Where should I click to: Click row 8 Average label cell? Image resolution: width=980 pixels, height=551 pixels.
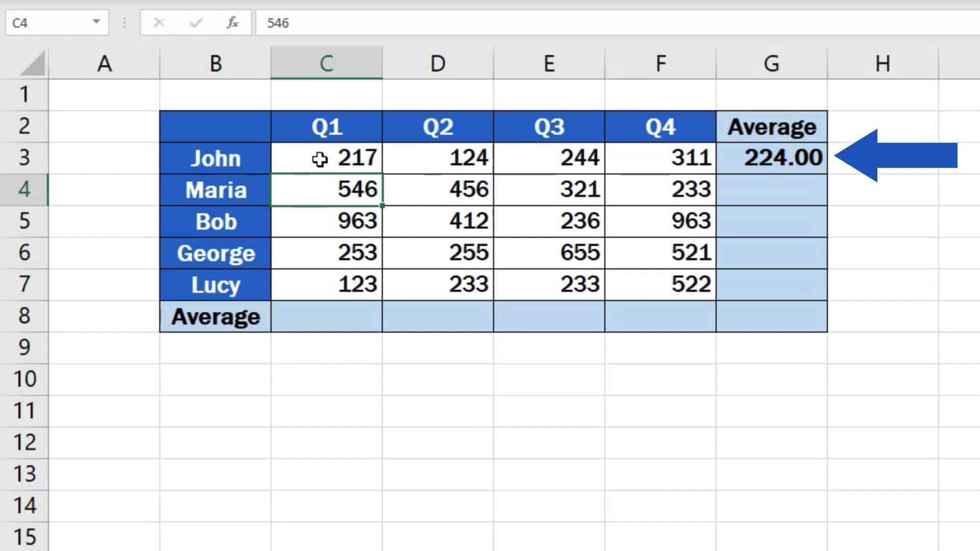click(215, 315)
